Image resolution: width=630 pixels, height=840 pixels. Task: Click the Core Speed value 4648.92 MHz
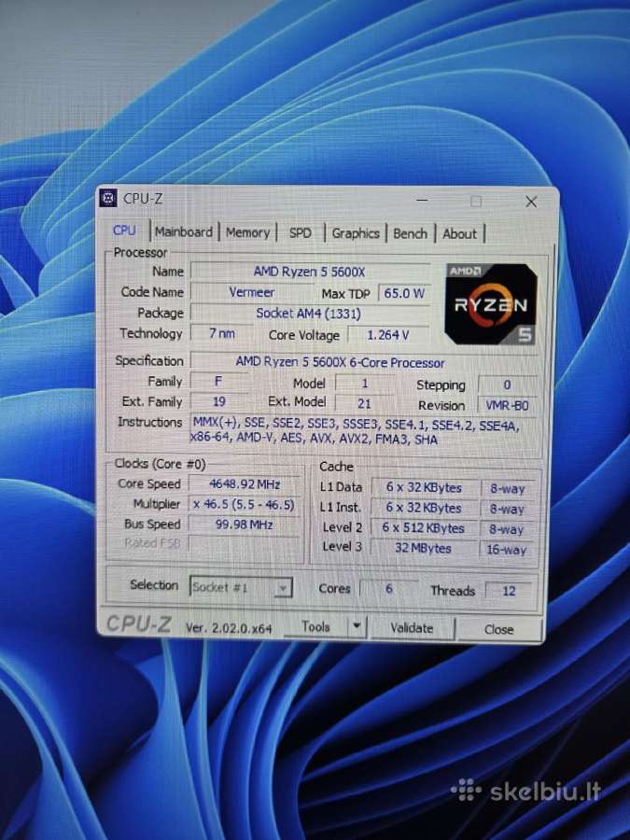[245, 484]
